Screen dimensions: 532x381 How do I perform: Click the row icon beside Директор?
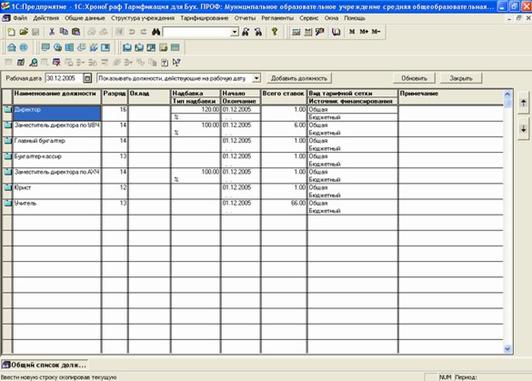click(7, 109)
